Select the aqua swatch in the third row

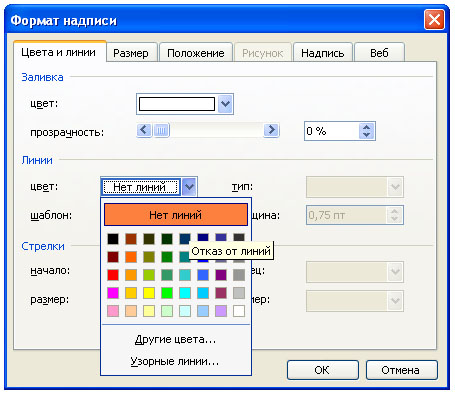coord(185,275)
